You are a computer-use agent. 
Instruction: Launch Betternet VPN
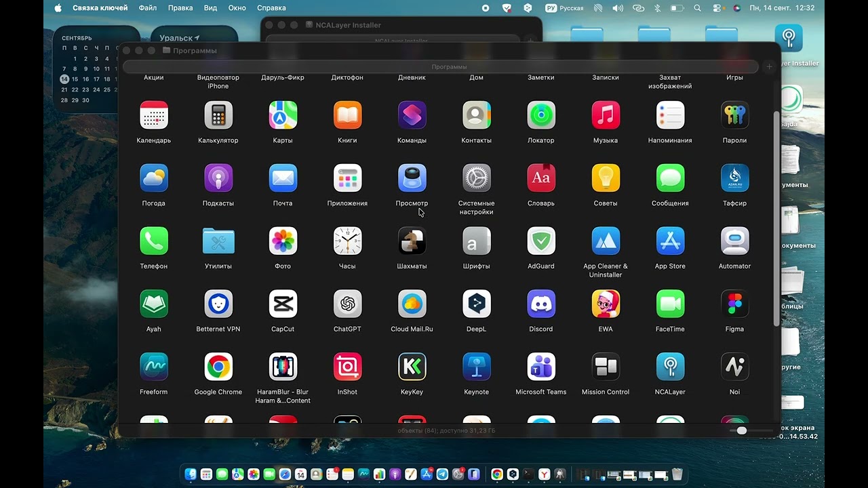pyautogui.click(x=218, y=304)
